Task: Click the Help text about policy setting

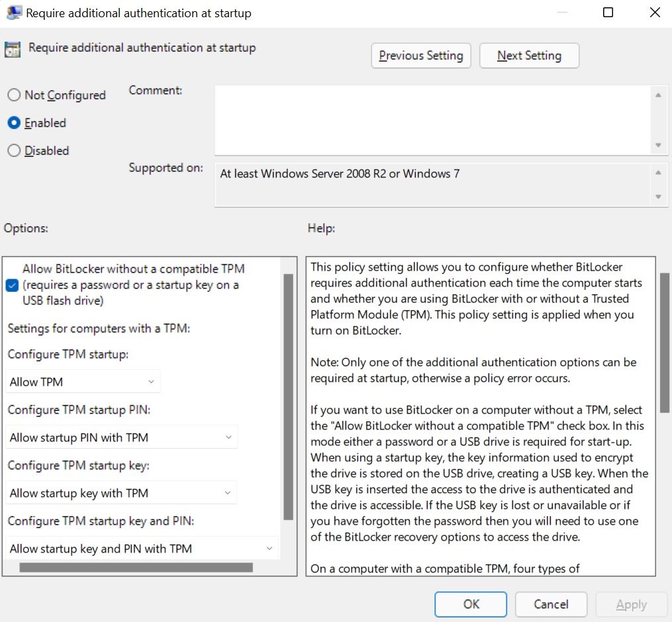Action: 476,298
